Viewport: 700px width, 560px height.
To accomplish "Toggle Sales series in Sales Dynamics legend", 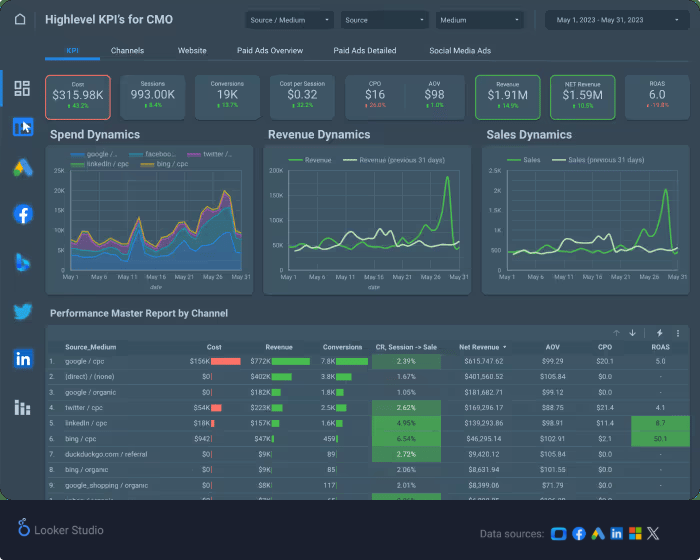I will tap(523, 160).
